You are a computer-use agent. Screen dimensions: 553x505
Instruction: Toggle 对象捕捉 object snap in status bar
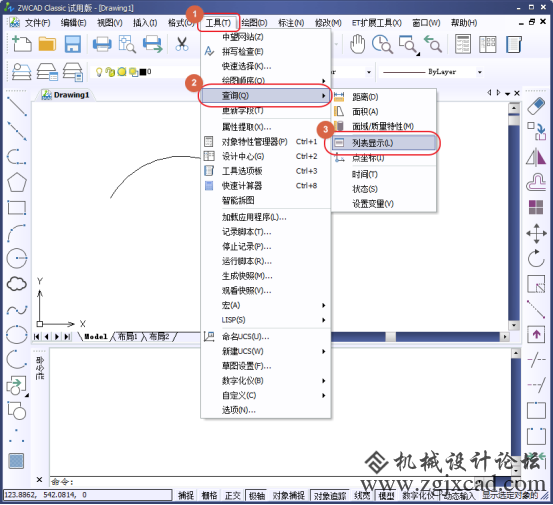tap(288, 496)
